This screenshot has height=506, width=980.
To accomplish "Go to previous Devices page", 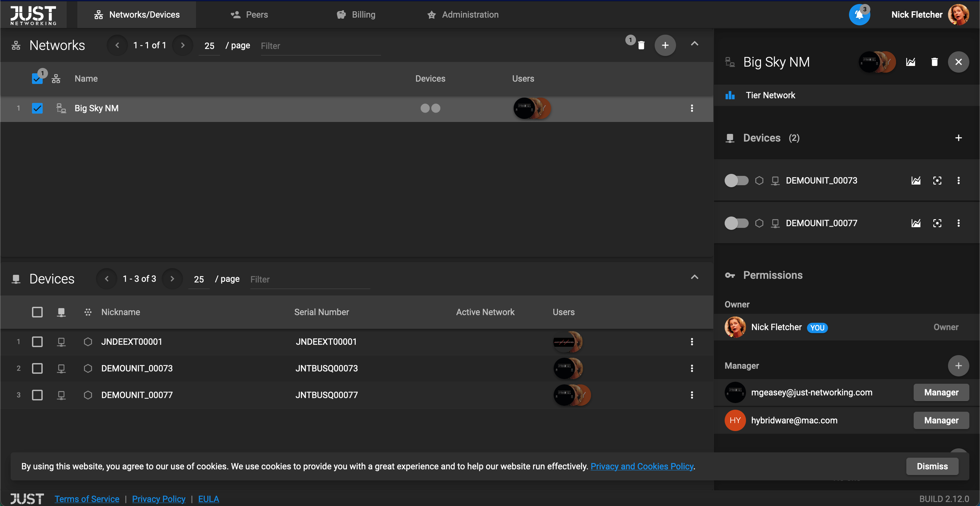I will (107, 279).
